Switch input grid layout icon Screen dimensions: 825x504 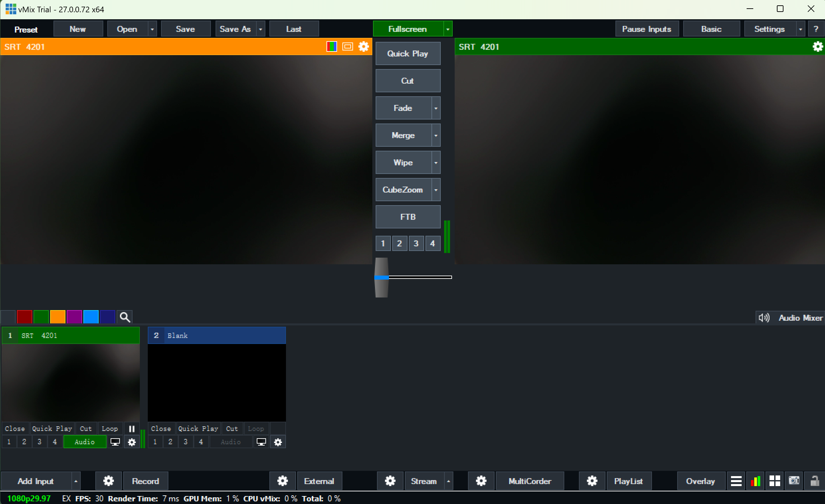coord(775,481)
